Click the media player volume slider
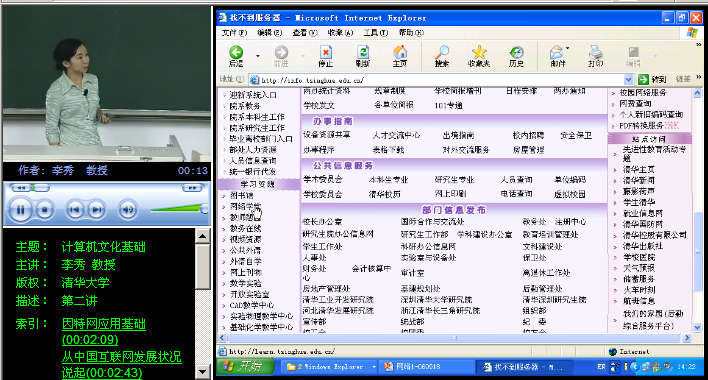This screenshot has width=708, height=380. [x=179, y=209]
